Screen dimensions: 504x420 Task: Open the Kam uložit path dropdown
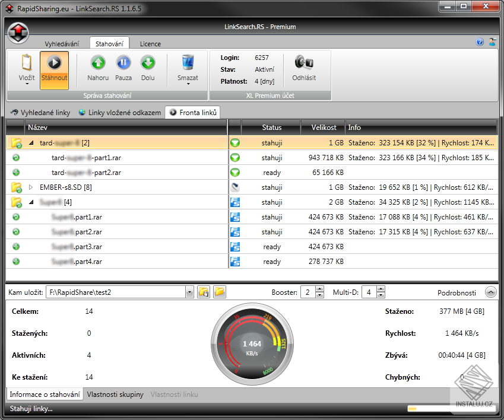(189, 292)
